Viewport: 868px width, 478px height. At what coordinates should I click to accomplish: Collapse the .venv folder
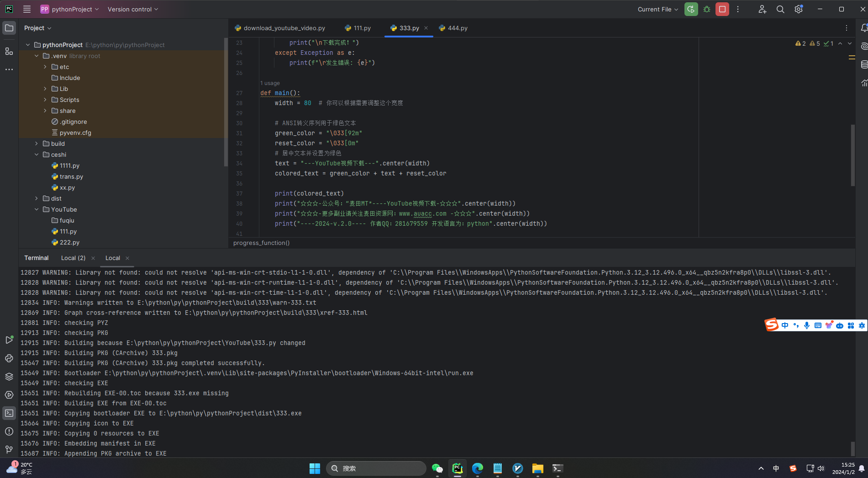37,56
